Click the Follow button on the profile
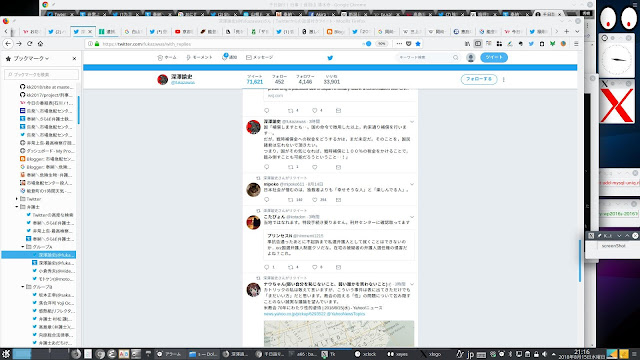 (x=479, y=79)
